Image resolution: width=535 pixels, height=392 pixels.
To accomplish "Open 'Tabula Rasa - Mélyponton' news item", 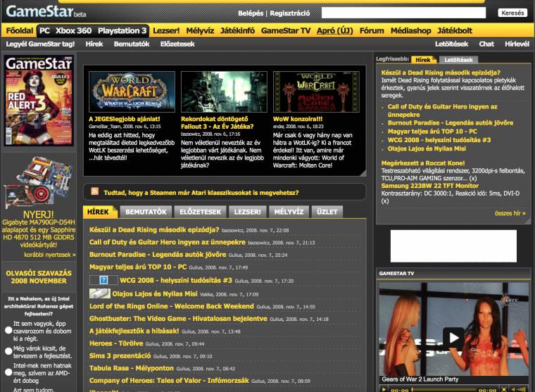I will coord(132,368).
